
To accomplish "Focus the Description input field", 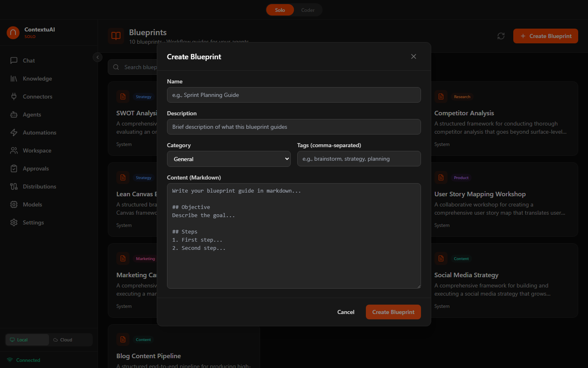I will point(294,127).
